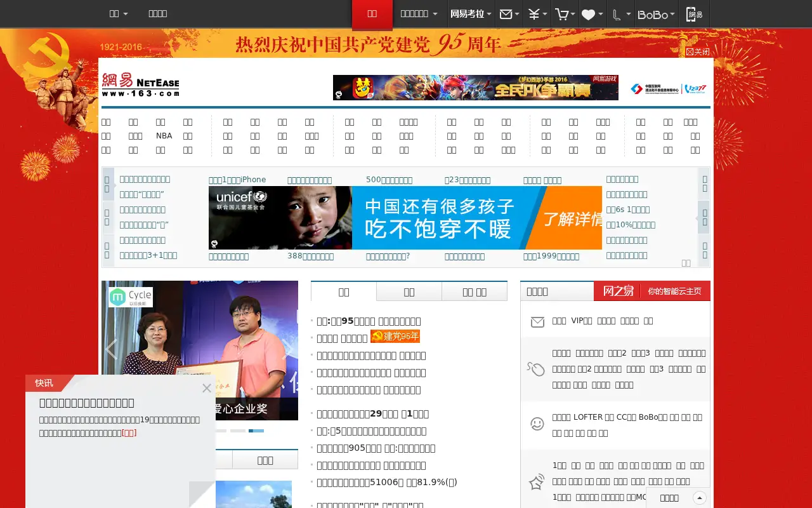Viewport: 812px width, 508px height.
Task: Click the smiley face icon in right panel
Action: 537,424
